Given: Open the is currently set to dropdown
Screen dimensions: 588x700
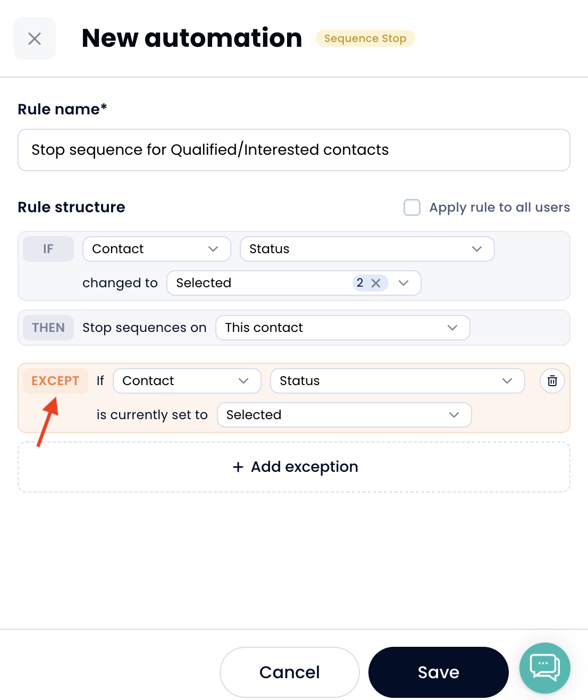Looking at the screenshot, I should [345, 415].
